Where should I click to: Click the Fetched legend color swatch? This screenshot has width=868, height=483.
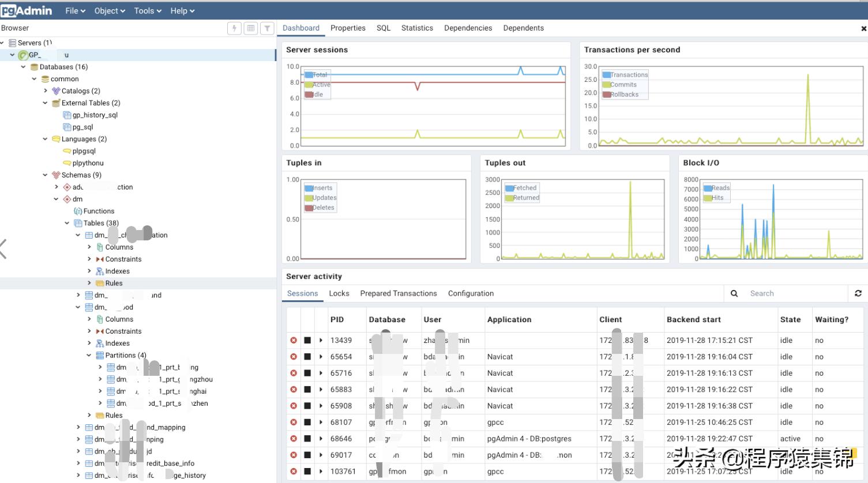click(x=509, y=188)
